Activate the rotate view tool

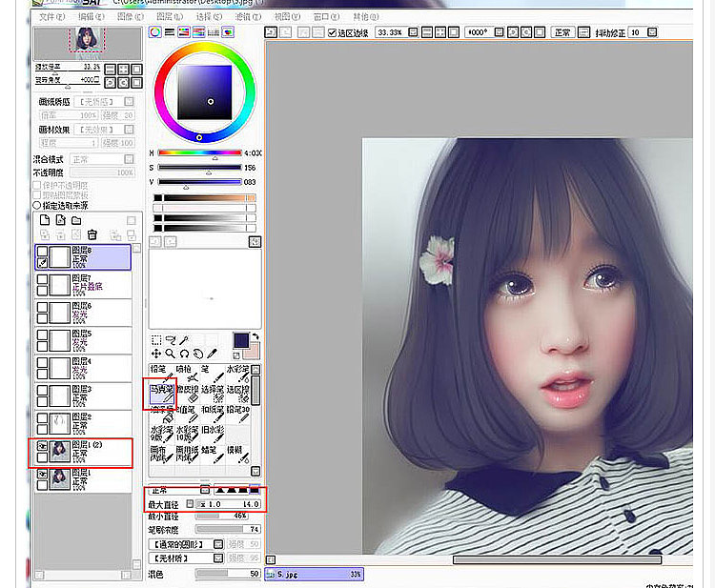[184, 354]
